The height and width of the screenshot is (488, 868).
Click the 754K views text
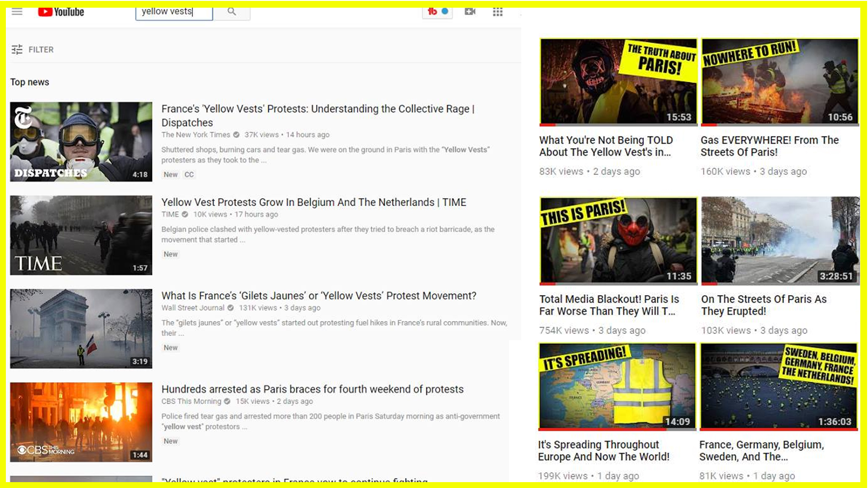tap(564, 331)
